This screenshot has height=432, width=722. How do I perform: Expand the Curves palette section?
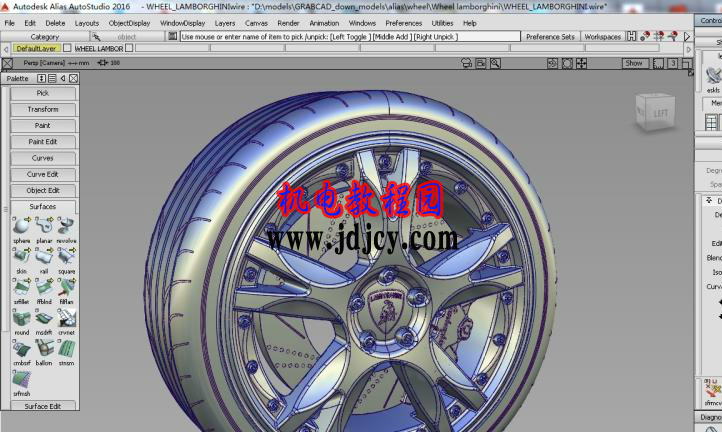coord(43,158)
